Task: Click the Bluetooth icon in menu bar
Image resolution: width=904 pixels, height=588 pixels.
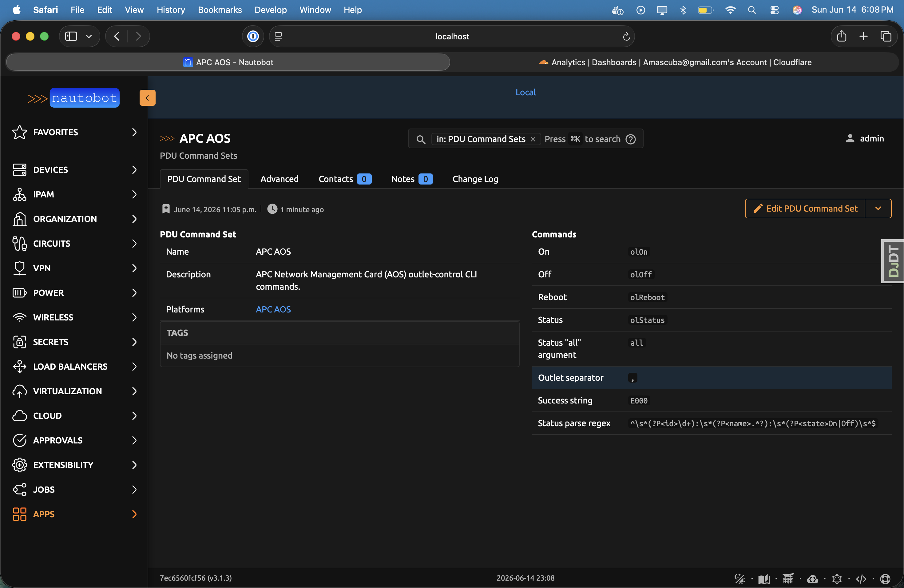Action: 683,10
